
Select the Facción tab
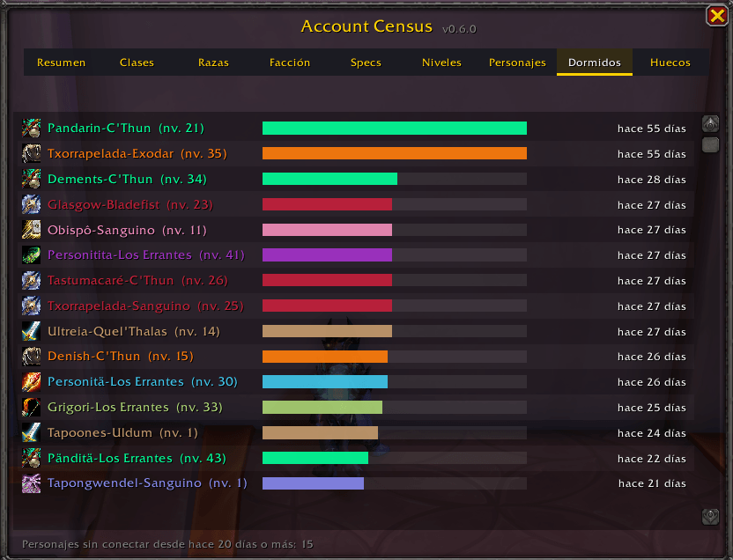click(x=290, y=63)
